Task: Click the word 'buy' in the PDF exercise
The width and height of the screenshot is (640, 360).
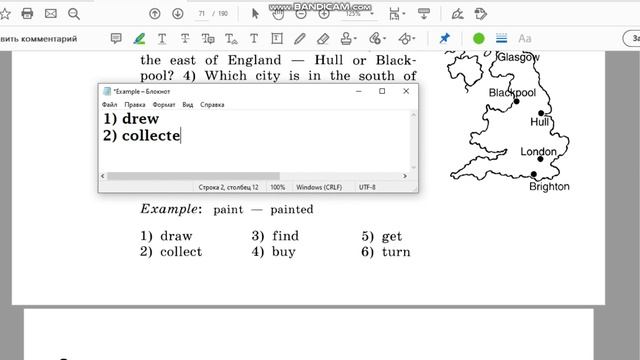Action: tap(284, 252)
